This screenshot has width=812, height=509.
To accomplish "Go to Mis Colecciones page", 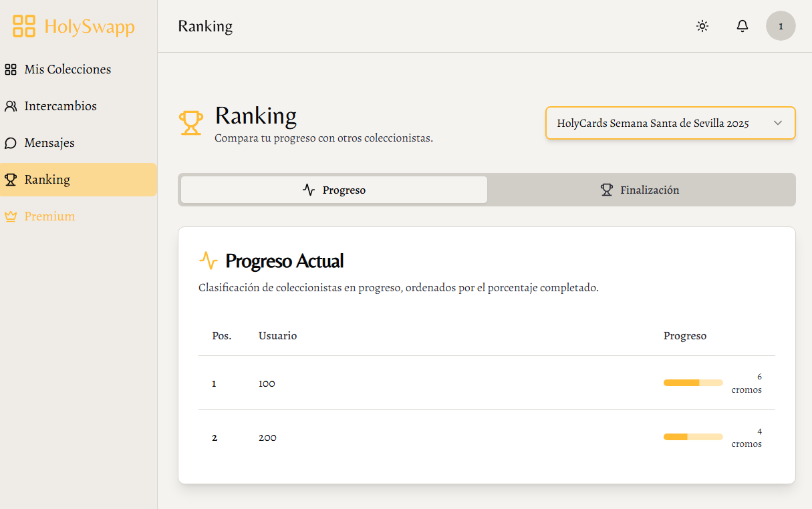I will pyautogui.click(x=67, y=69).
